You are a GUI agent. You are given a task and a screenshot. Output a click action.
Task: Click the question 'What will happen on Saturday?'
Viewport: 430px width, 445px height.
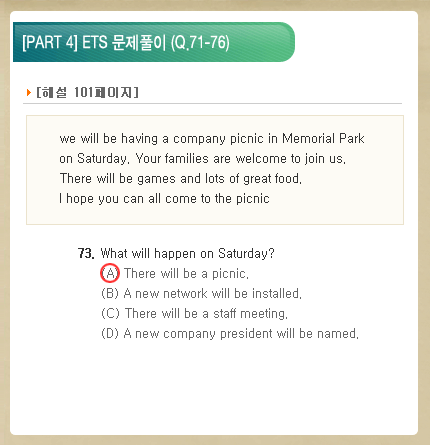[x=187, y=254]
